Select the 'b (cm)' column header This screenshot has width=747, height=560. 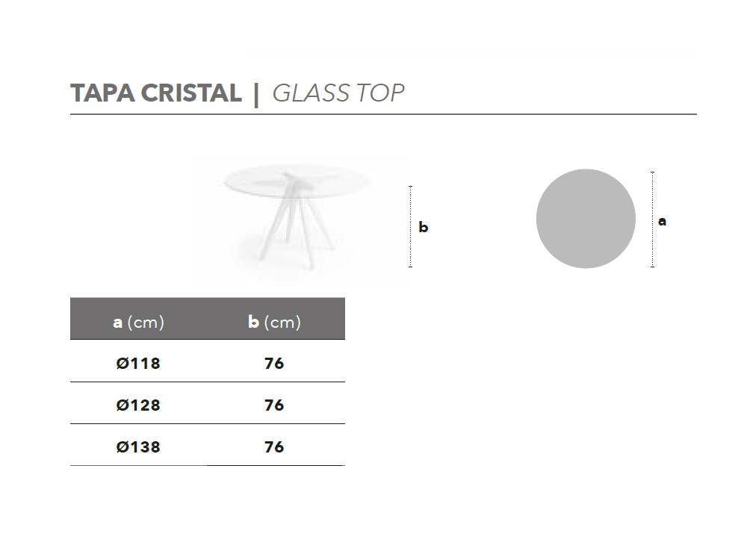pos(274,323)
